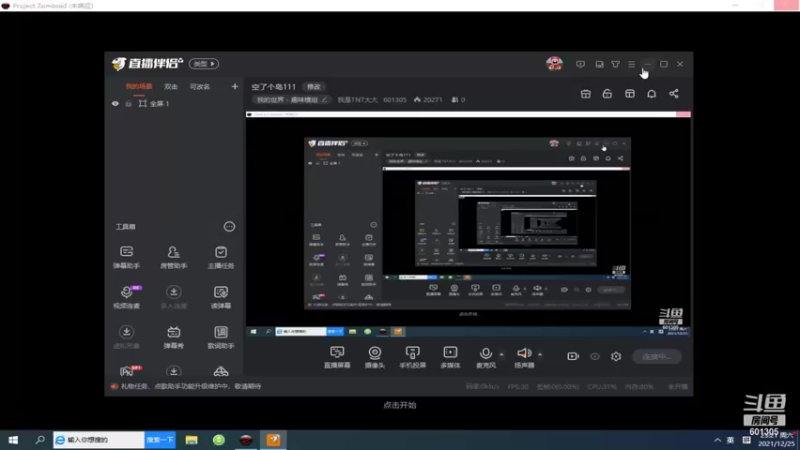Toggle the preview eye icon near settings
This screenshot has height=450, width=800.
pos(595,356)
